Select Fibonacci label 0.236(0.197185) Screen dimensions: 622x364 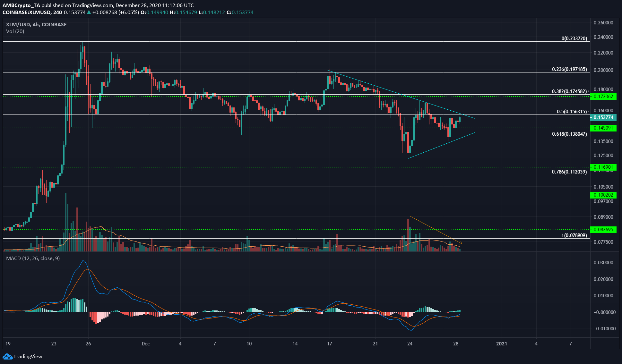point(569,69)
